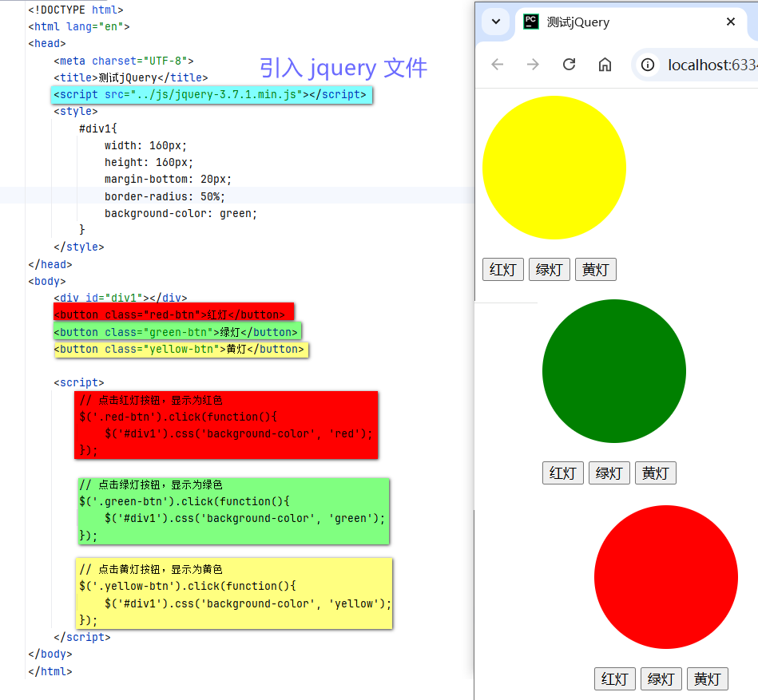Open the tab search dropdown chevron
The width and height of the screenshot is (758, 700).
(x=495, y=22)
